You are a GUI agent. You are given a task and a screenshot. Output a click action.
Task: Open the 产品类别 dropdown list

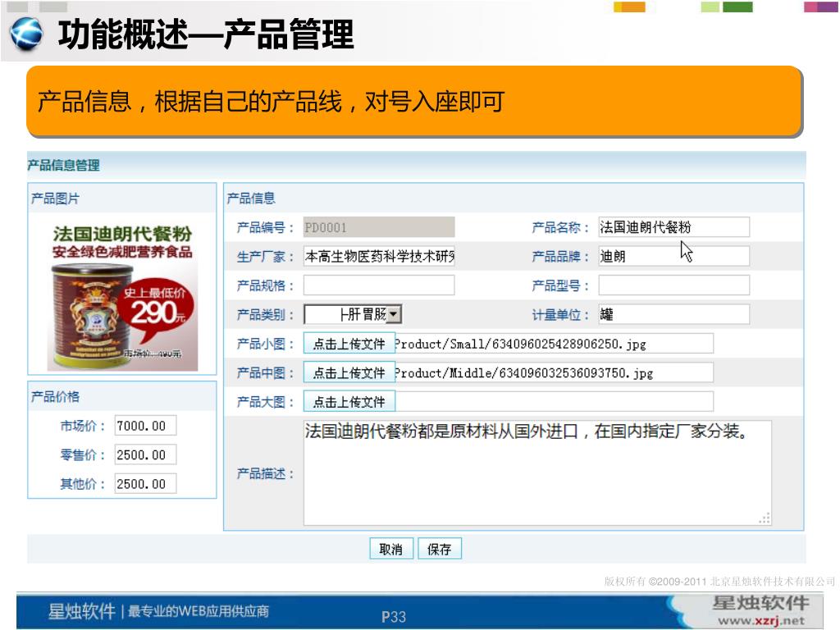click(x=394, y=314)
